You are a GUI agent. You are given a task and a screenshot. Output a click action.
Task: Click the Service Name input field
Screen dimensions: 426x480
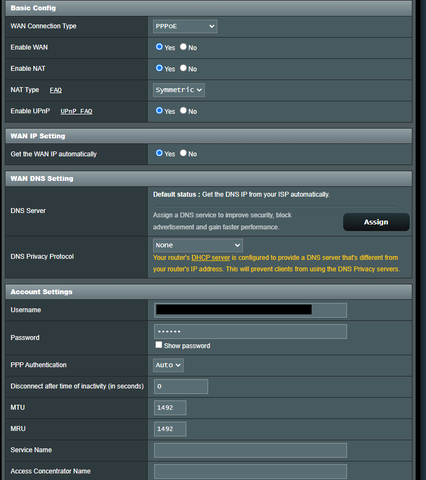(x=250, y=450)
